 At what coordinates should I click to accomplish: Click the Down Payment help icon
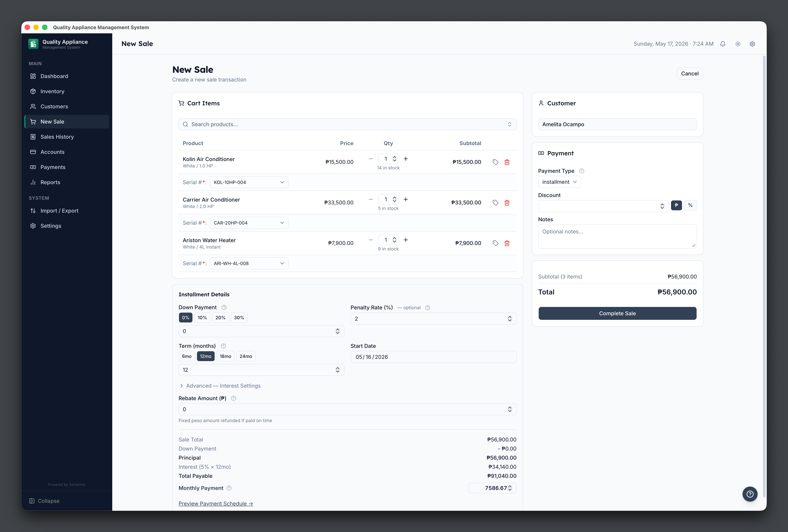click(x=224, y=307)
